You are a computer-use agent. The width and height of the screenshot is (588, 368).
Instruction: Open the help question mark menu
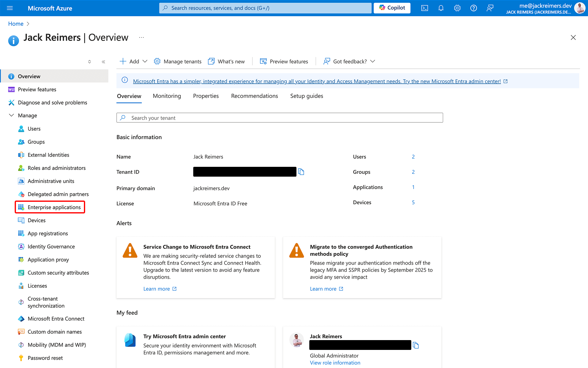[x=473, y=8]
